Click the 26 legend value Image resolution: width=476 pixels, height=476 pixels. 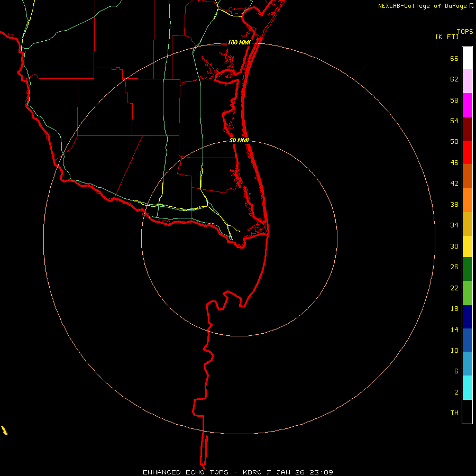click(x=454, y=267)
